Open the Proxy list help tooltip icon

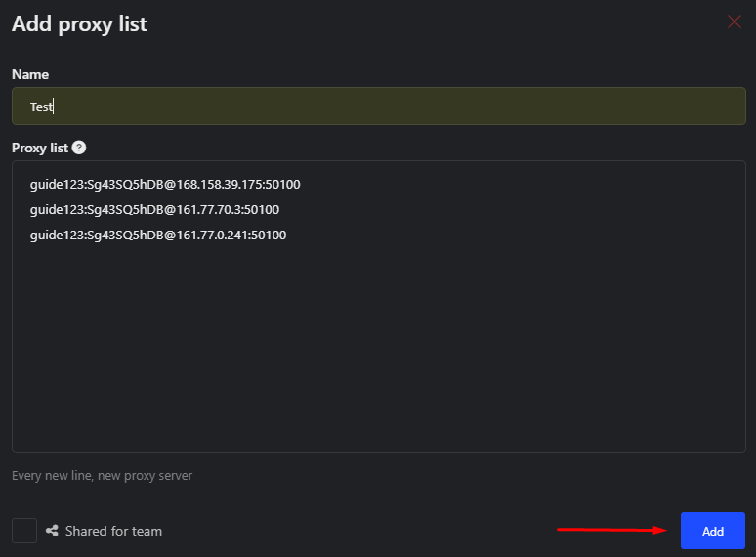pyautogui.click(x=79, y=148)
